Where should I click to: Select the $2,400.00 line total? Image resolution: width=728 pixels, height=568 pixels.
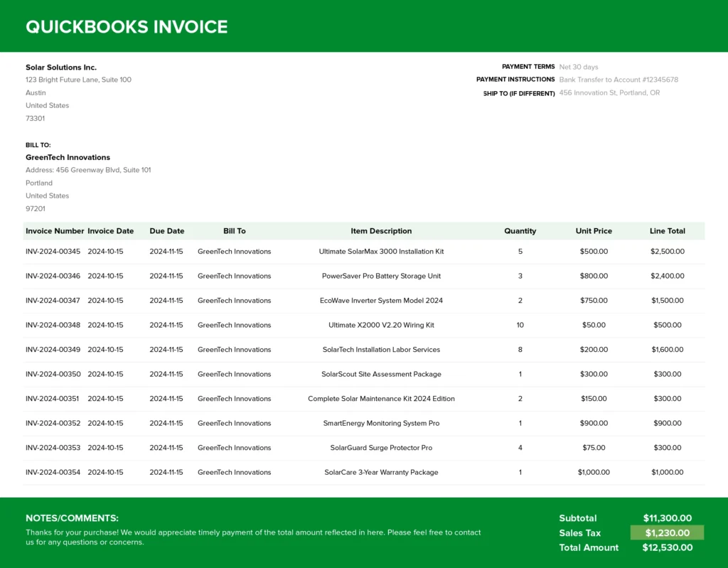(x=667, y=276)
